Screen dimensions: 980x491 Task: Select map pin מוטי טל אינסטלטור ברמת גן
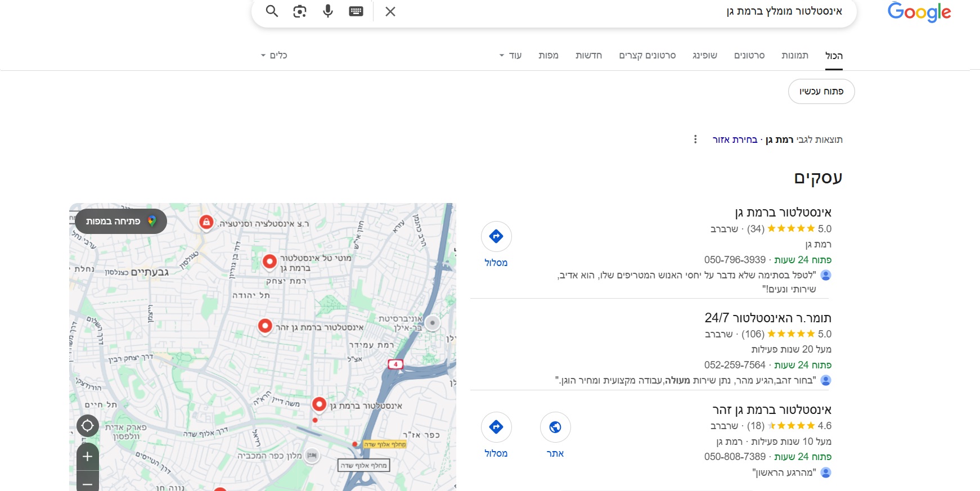pyautogui.click(x=269, y=262)
